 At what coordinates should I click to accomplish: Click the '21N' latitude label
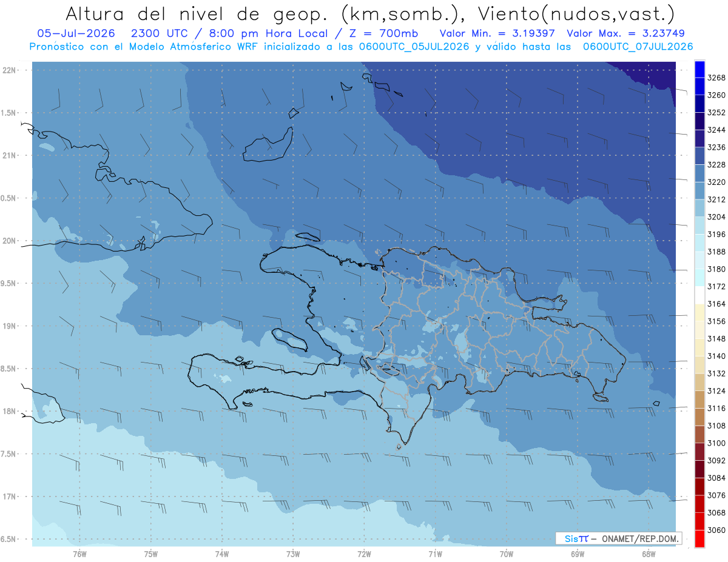click(x=9, y=156)
